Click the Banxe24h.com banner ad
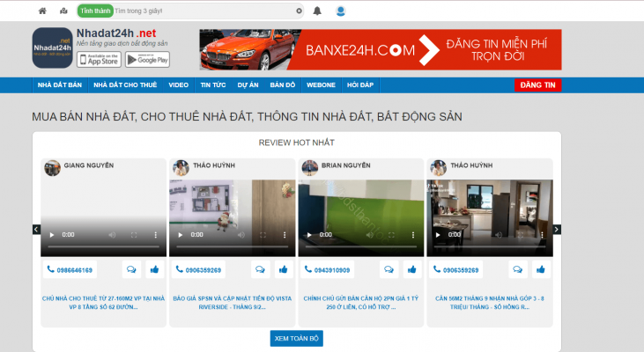 pos(381,49)
